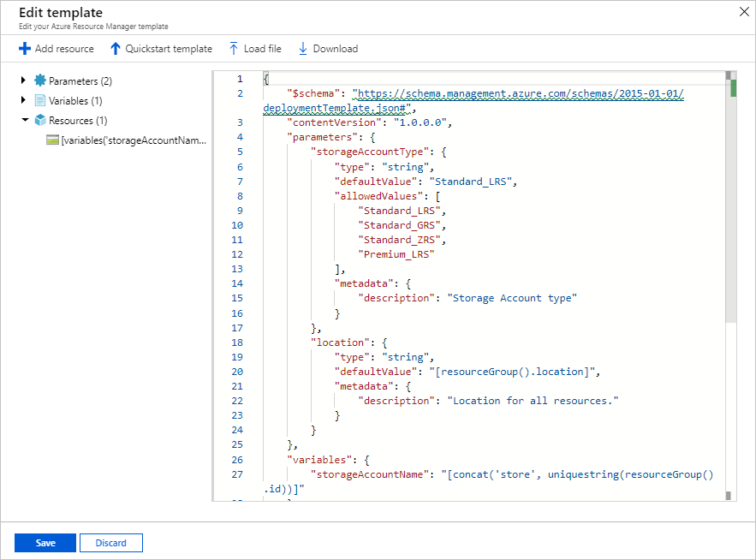Click the Add resource plus icon

[x=24, y=49]
